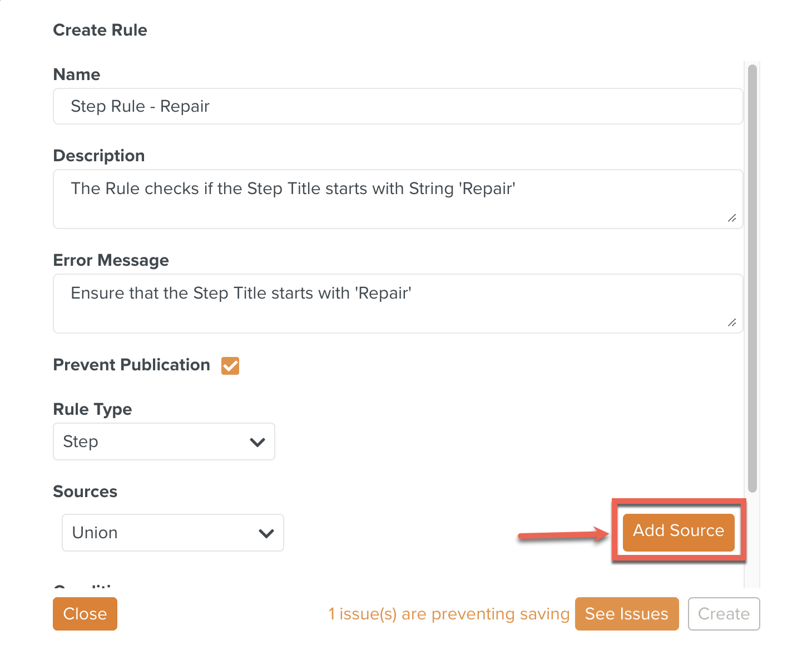Click the vertical scrollbar thumb
812x645 pixels.
click(x=752, y=278)
